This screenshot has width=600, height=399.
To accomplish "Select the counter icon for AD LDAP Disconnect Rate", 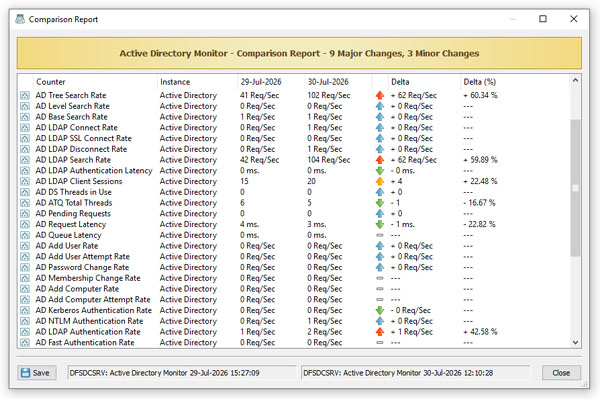I will pyautogui.click(x=25, y=149).
